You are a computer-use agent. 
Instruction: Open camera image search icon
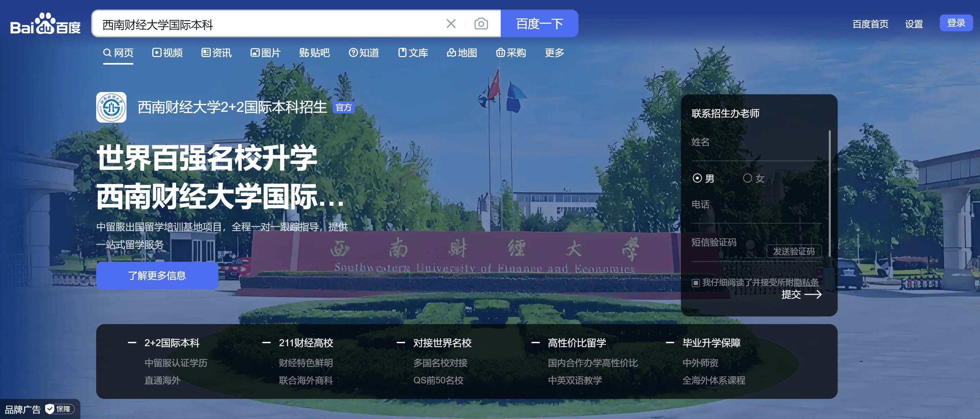[x=481, y=24]
